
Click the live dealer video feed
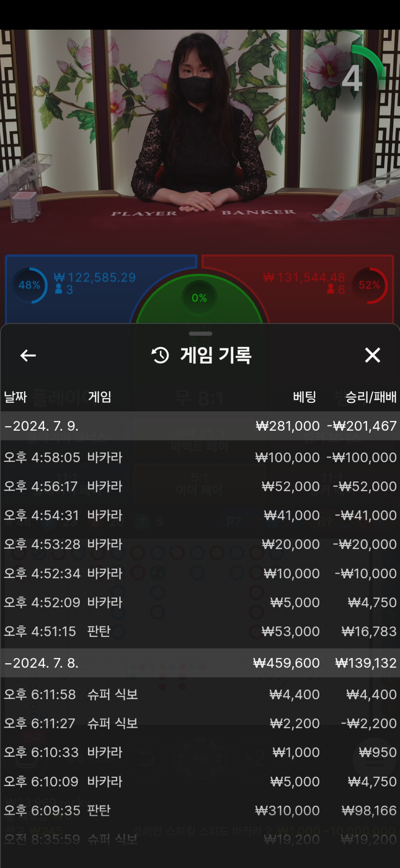(200, 141)
